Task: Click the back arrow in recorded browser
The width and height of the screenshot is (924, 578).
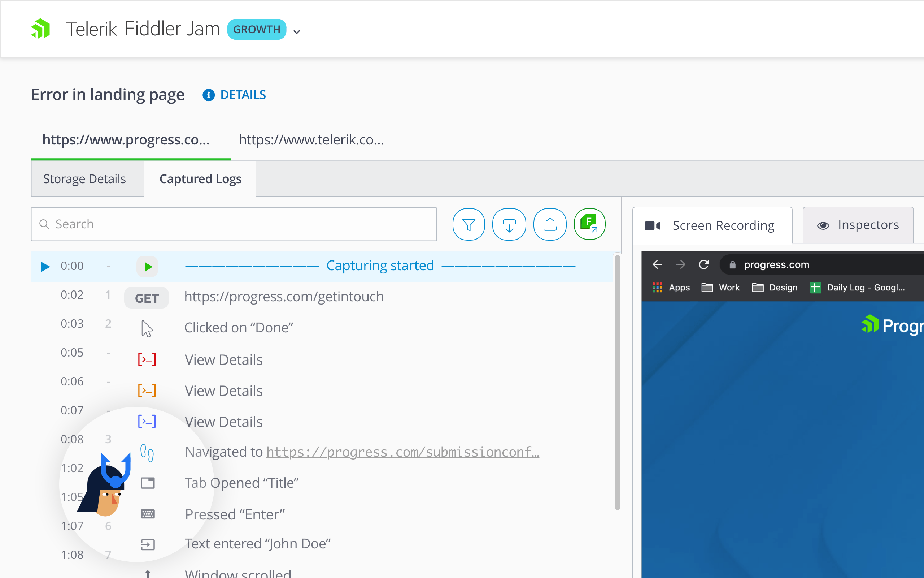Action: point(657,264)
